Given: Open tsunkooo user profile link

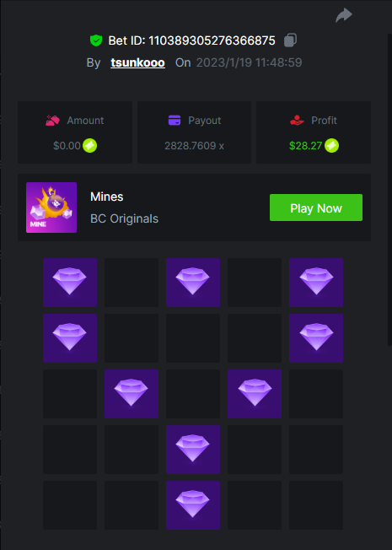Looking at the screenshot, I should (137, 62).
